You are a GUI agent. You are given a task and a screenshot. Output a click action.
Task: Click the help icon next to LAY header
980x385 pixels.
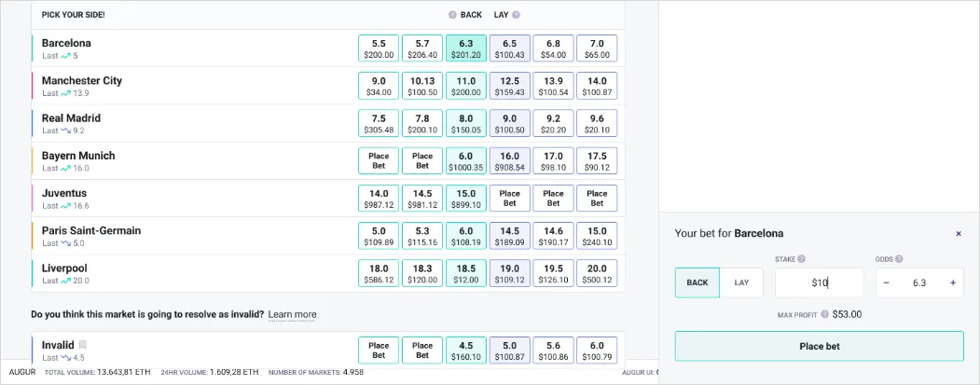pos(516,14)
